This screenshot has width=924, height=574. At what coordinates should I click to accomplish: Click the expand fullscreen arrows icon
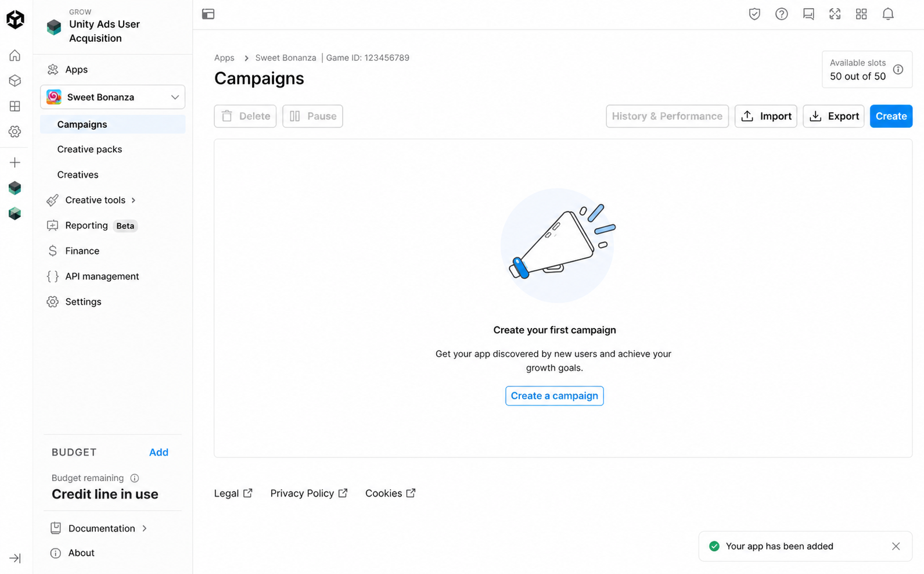coord(835,14)
